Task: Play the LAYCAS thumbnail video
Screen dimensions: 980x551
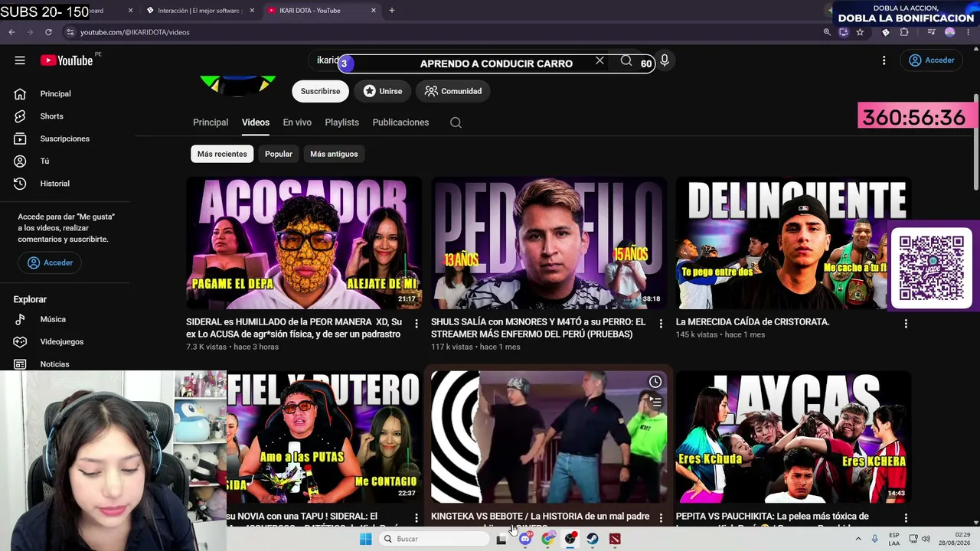Action: point(793,437)
